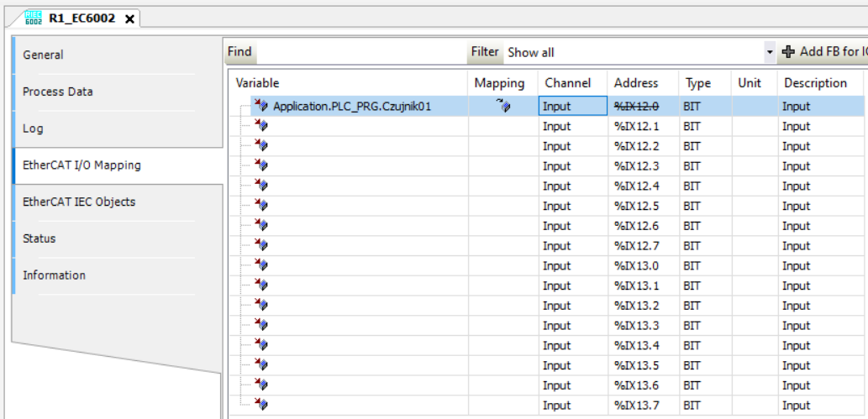The height and width of the screenshot is (419, 868).
Task: Click into the Find search field
Action: coord(360,52)
